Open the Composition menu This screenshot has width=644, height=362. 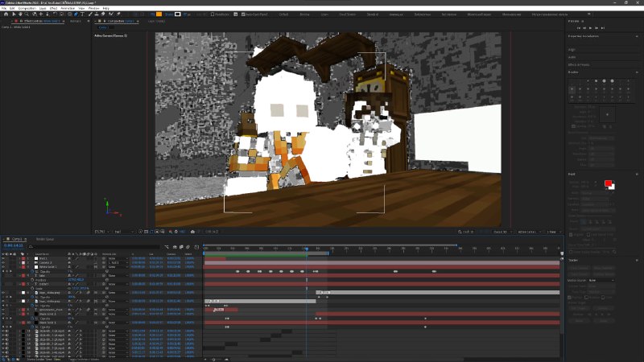(x=27, y=8)
